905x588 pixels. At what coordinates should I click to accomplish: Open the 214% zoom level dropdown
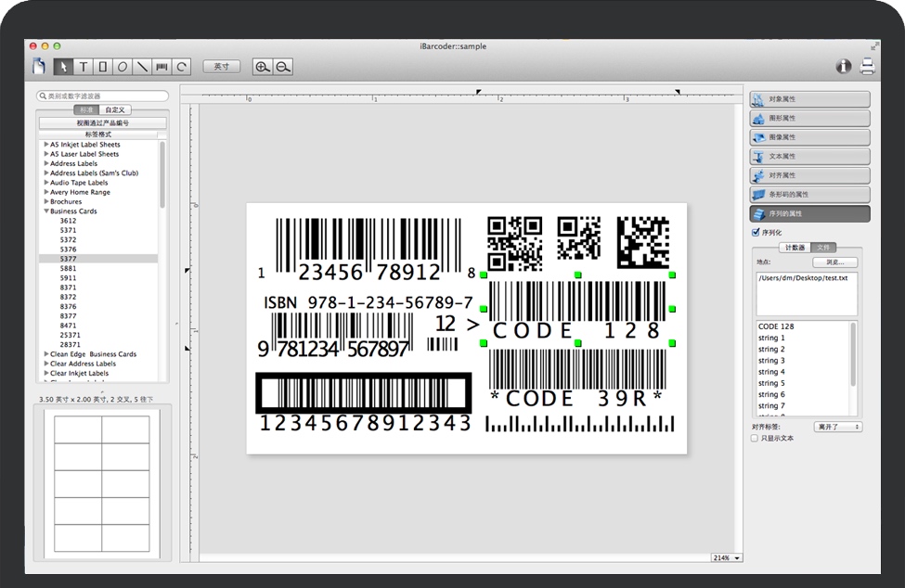coord(727,558)
